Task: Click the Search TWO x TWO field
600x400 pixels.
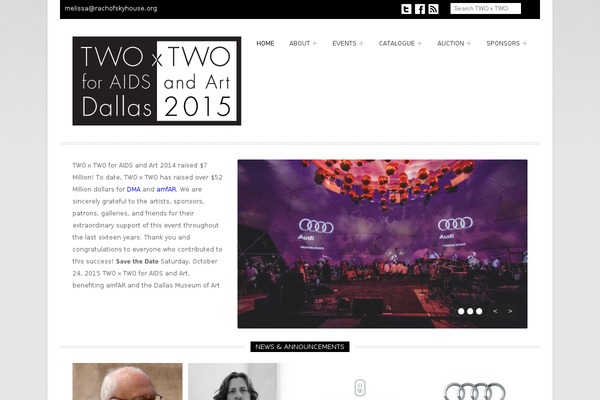Action: pyautogui.click(x=486, y=8)
